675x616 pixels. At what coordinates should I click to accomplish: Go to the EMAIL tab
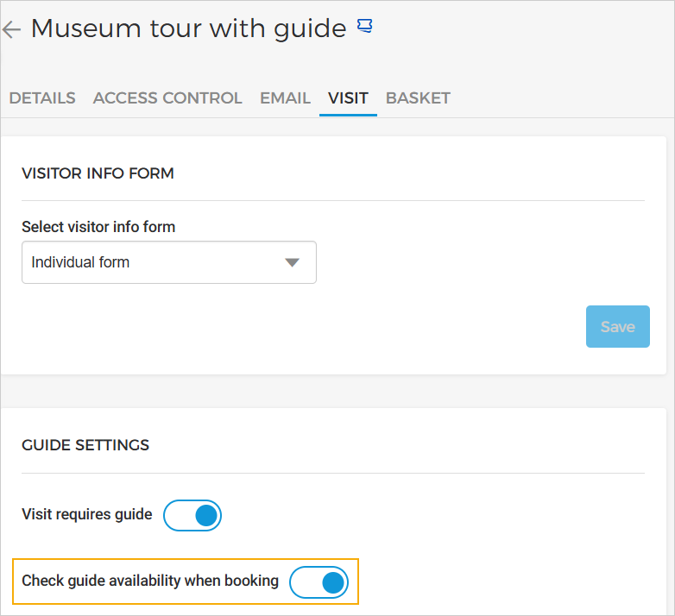coord(285,97)
